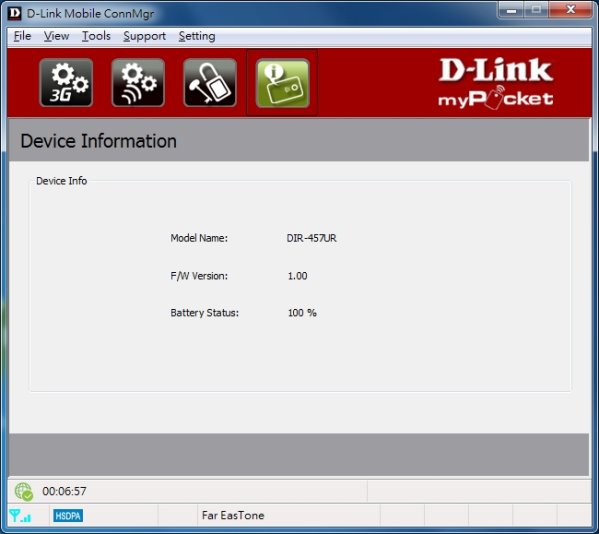The height and width of the screenshot is (534, 599).
Task: Close the D-Link Mobile ConnMgr window
Action: (571, 11)
